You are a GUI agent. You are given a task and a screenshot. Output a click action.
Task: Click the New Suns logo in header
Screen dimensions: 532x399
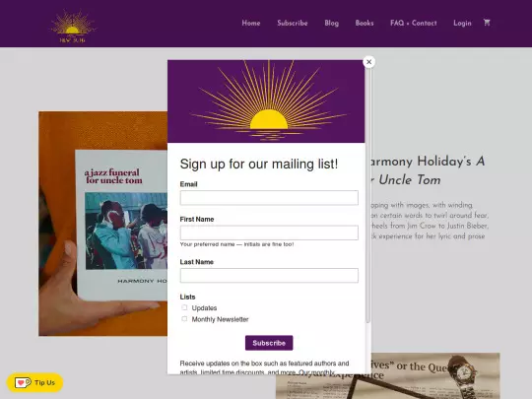tap(73, 27)
